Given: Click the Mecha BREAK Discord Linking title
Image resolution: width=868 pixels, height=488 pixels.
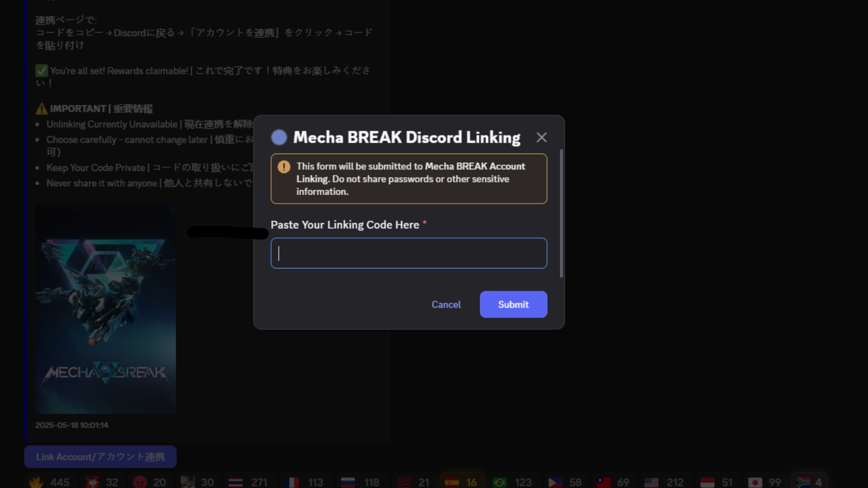Looking at the screenshot, I should pyautogui.click(x=406, y=137).
